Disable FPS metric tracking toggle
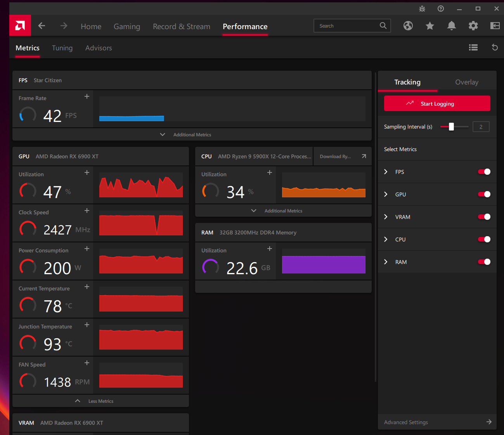The width and height of the screenshot is (504, 435). coord(484,172)
